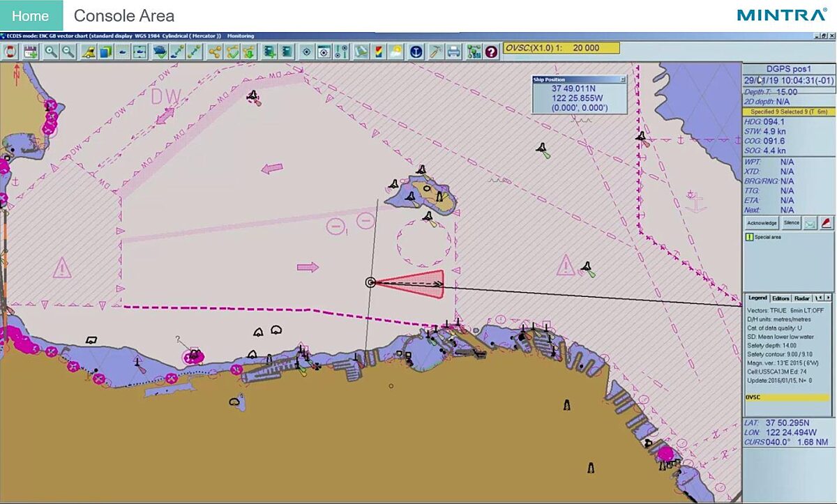The image size is (837, 504).
Task: Select the Special area alarm entry
Action: [x=764, y=237]
